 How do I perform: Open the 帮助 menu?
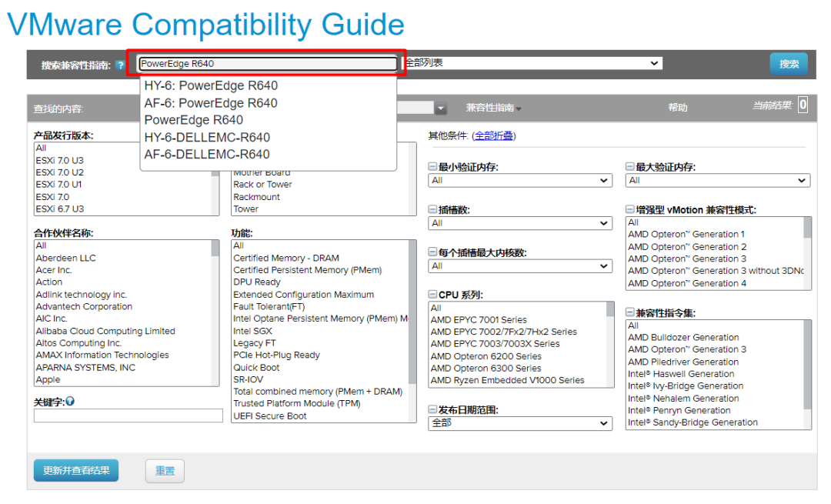[x=677, y=108]
